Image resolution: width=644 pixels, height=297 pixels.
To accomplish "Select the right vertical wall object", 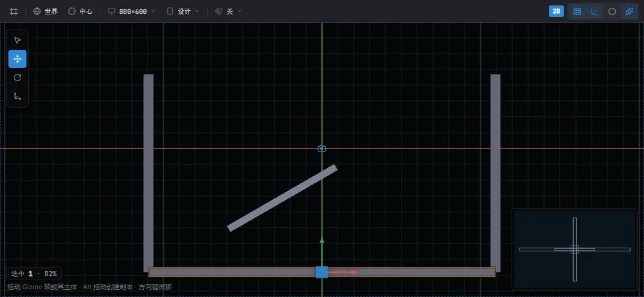I will coord(495,173).
